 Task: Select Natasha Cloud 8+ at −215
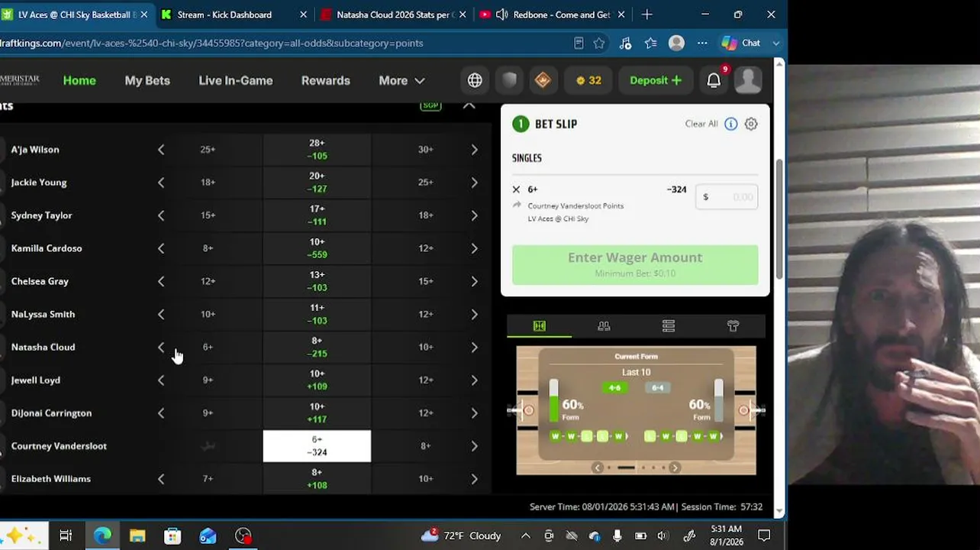(317, 347)
